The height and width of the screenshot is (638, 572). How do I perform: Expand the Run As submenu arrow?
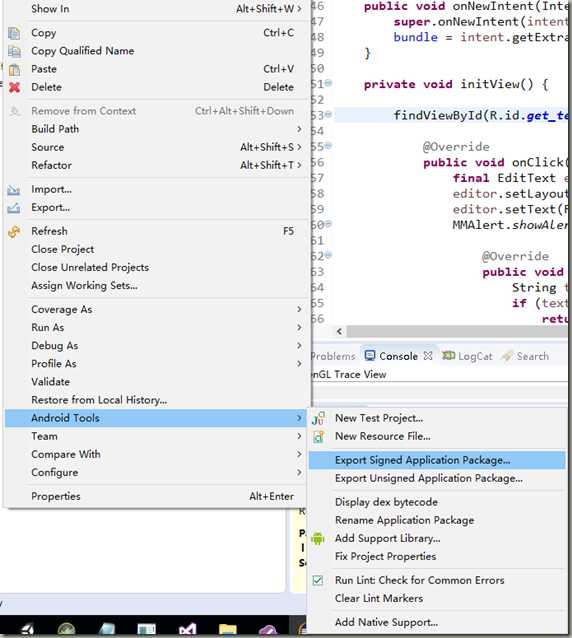tap(299, 328)
